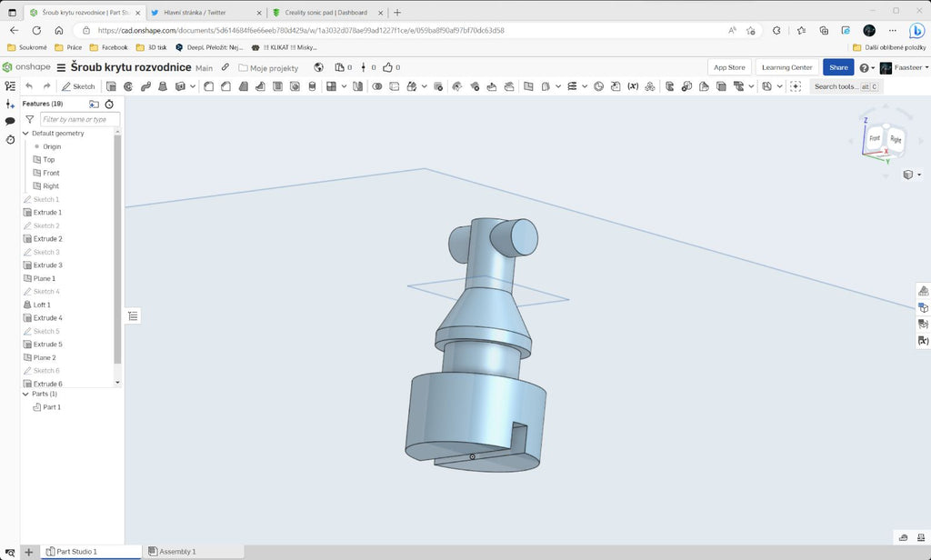The height and width of the screenshot is (560, 931).
Task: Select the Revolve tool
Action: click(128, 86)
